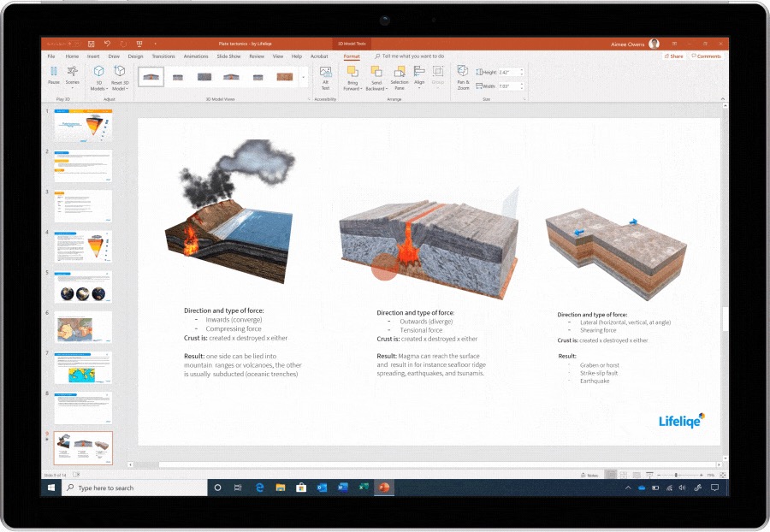Click the Alt Text icon

325,74
